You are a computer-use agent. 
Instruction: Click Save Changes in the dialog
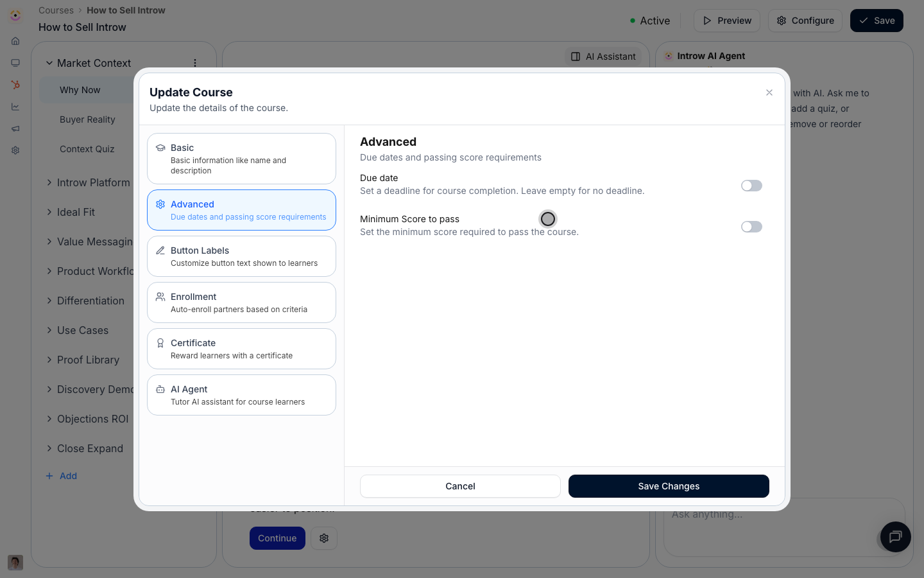coord(669,486)
